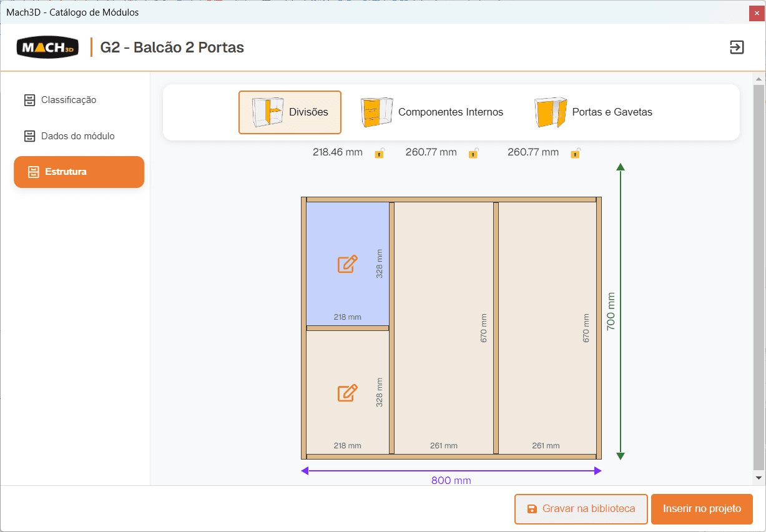Click the vertical scrollbar thumb
The height and width of the screenshot is (532, 766).
pos(759,278)
